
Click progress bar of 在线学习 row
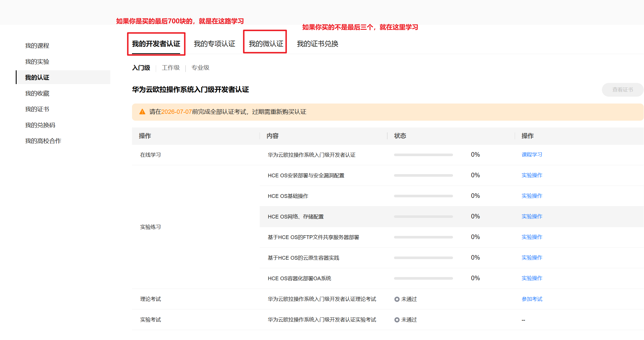coord(423,155)
